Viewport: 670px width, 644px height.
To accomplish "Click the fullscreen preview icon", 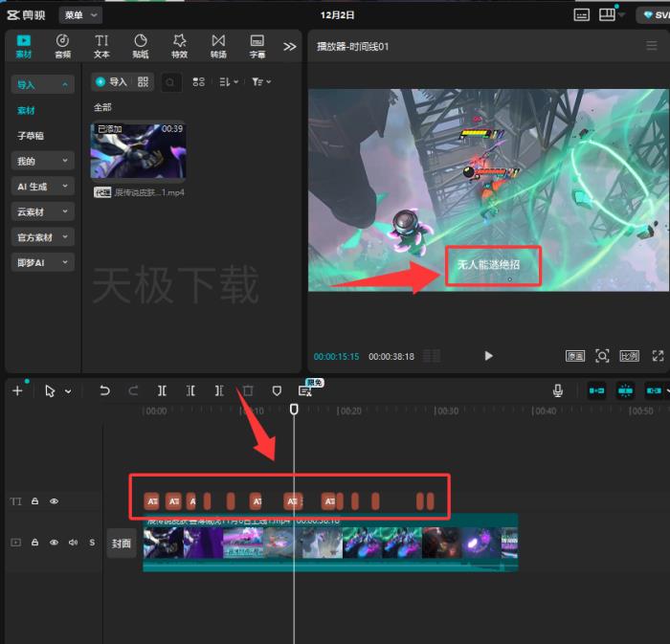I will click(658, 355).
